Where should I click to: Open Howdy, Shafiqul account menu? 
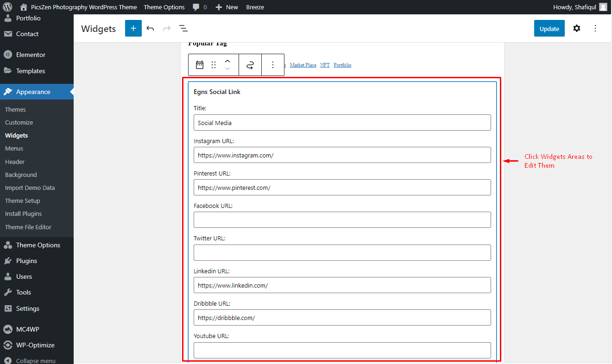pos(580,7)
